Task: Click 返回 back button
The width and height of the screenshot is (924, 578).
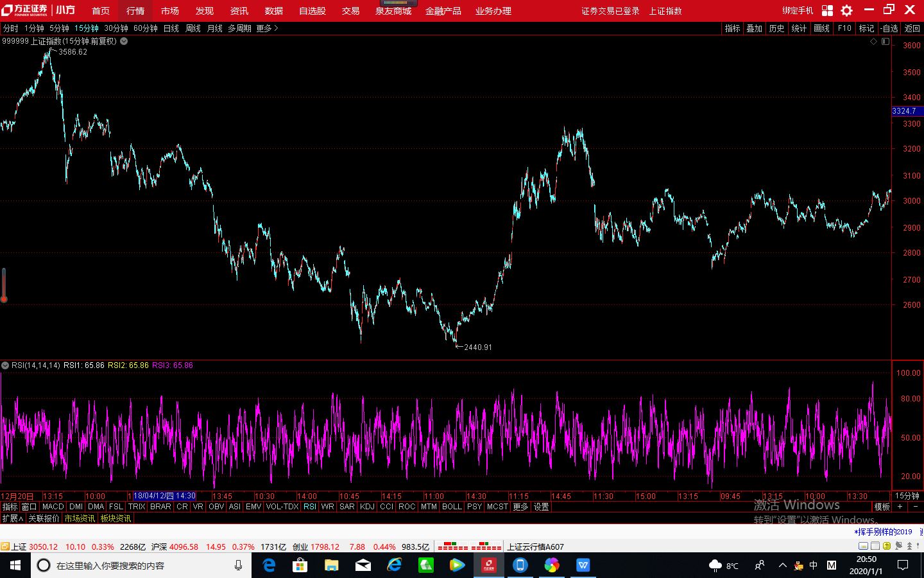Action: click(912, 28)
